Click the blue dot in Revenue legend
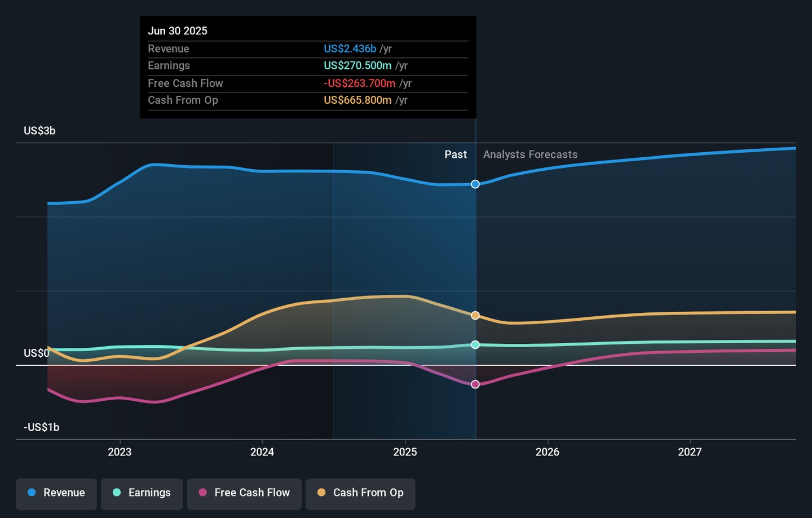 click(32, 493)
